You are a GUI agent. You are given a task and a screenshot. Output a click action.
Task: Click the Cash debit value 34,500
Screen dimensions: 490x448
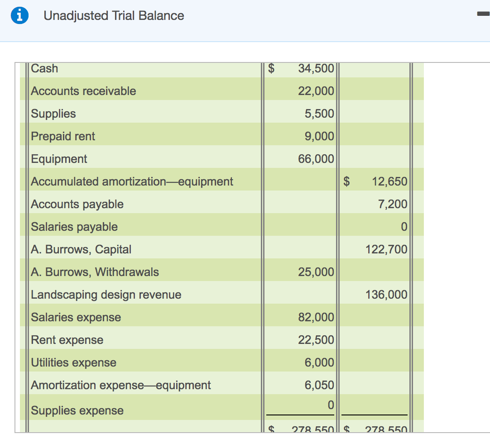click(x=316, y=68)
